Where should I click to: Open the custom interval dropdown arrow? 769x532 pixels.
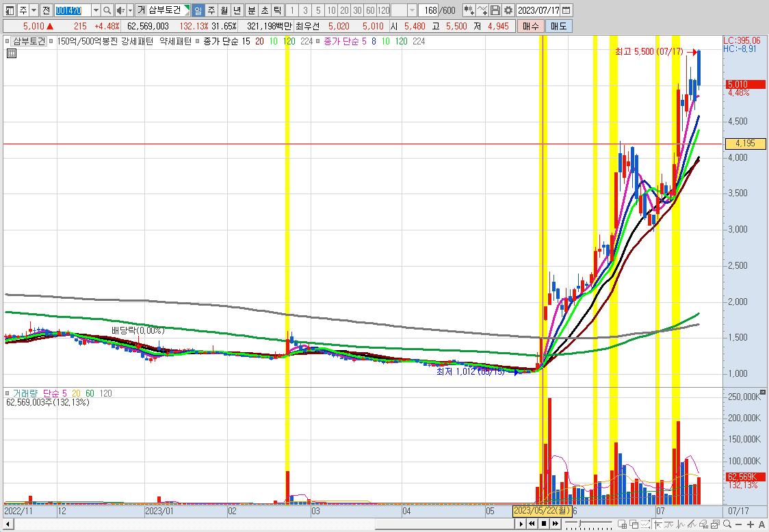[412, 10]
